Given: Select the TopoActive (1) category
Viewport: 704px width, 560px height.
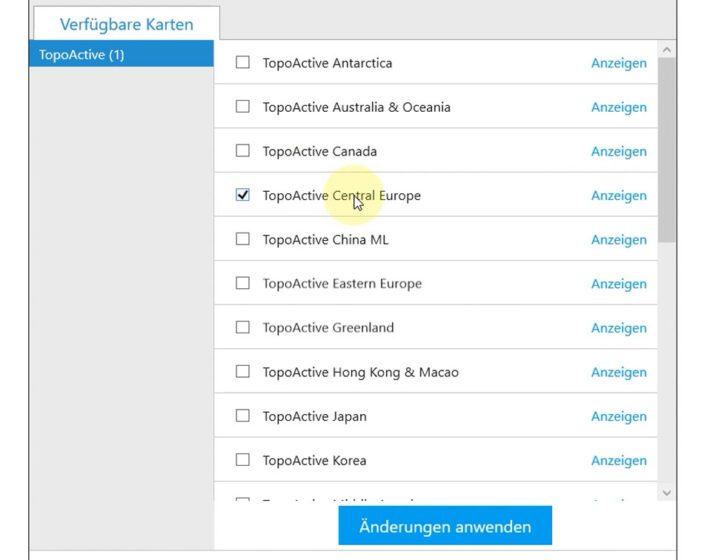Looking at the screenshot, I should (x=121, y=54).
